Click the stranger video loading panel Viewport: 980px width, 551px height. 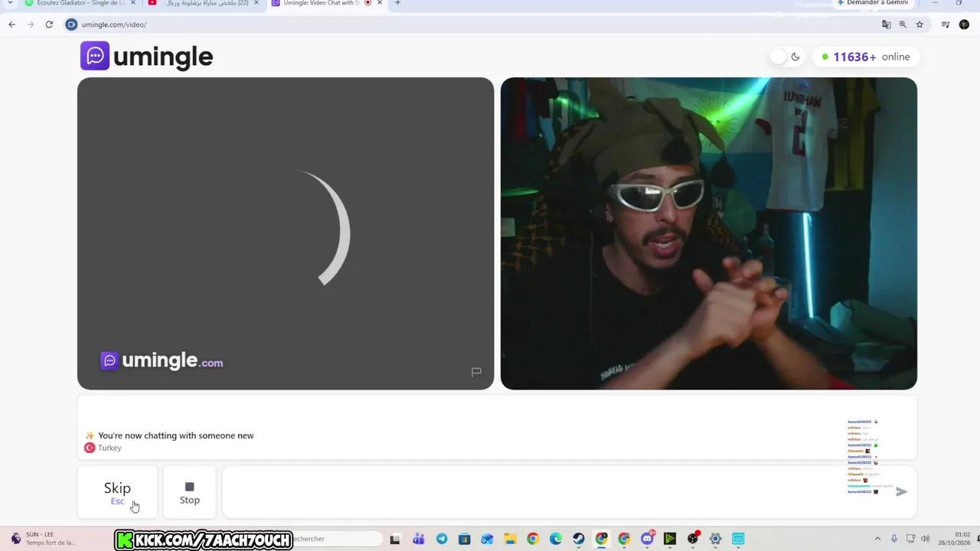click(286, 233)
